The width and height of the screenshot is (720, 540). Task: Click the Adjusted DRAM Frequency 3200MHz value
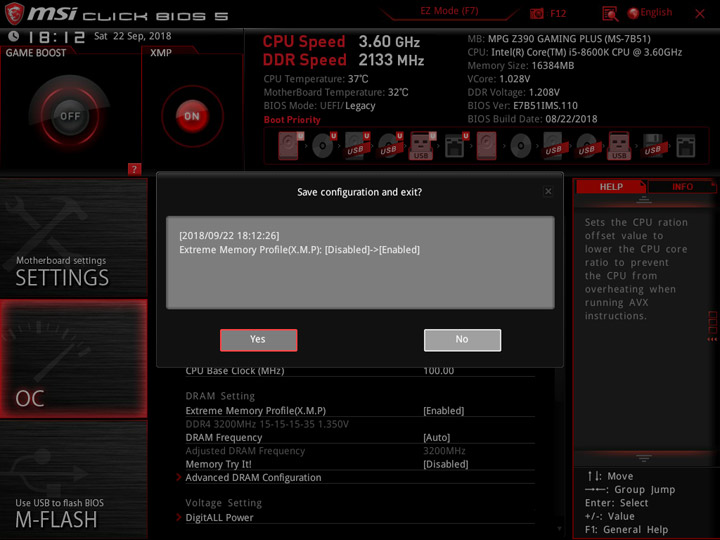[x=444, y=451]
